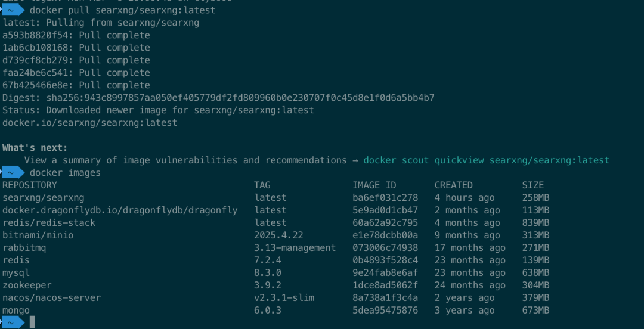Click the '24 months ago' created value
This screenshot has width=644, height=329.
coord(470,285)
